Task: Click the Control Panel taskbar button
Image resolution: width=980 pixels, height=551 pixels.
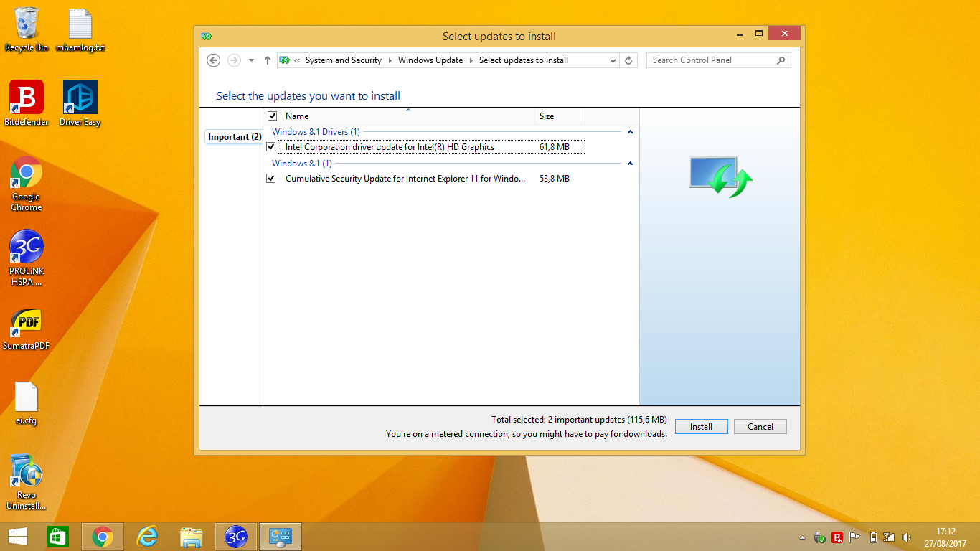Action: (281, 537)
